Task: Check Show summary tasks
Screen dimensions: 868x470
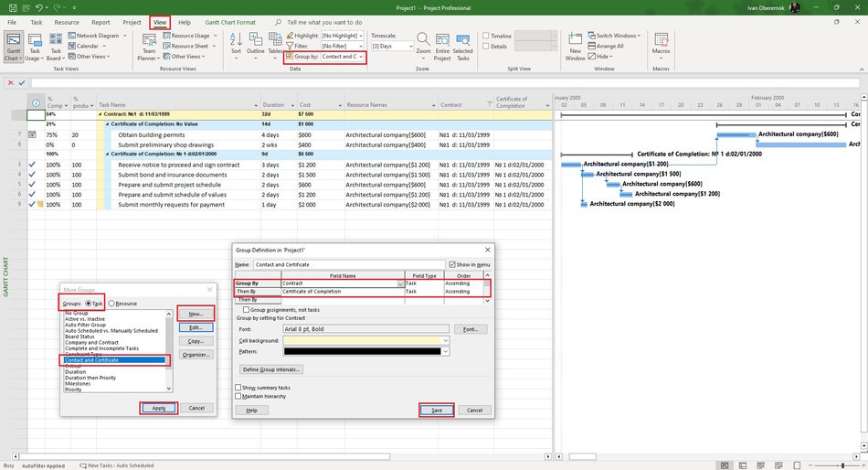Action: click(x=238, y=388)
